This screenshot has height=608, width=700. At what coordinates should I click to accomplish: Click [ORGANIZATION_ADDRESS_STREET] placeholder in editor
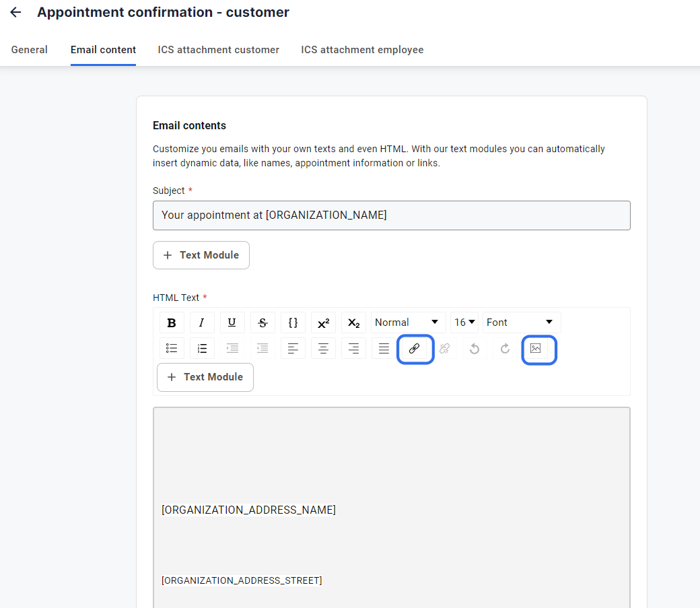(x=242, y=580)
